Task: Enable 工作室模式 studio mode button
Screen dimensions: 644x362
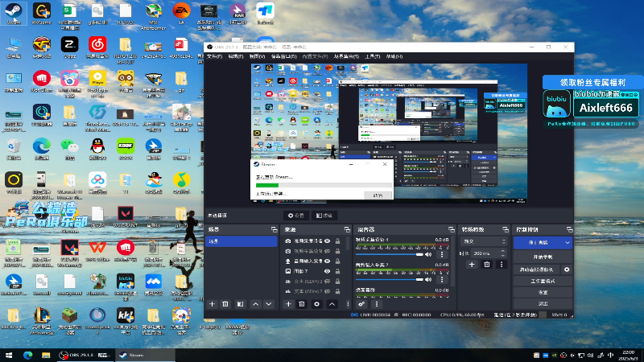Action: coord(543,281)
